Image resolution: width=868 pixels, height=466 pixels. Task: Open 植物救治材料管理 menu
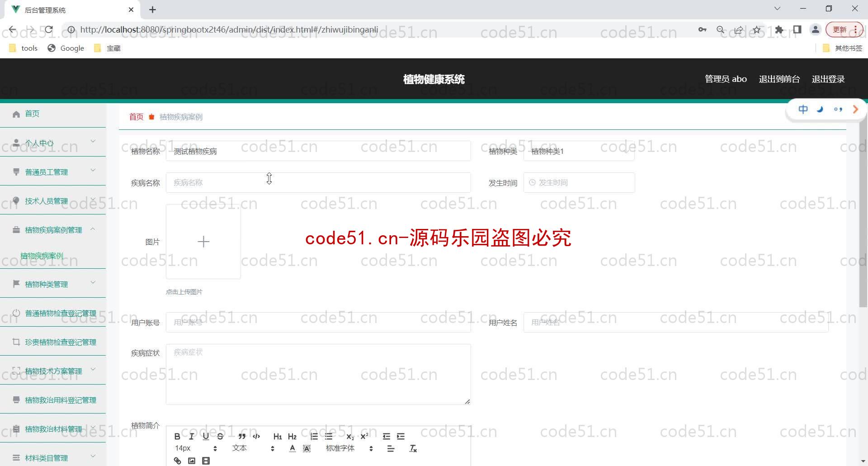(x=53, y=429)
